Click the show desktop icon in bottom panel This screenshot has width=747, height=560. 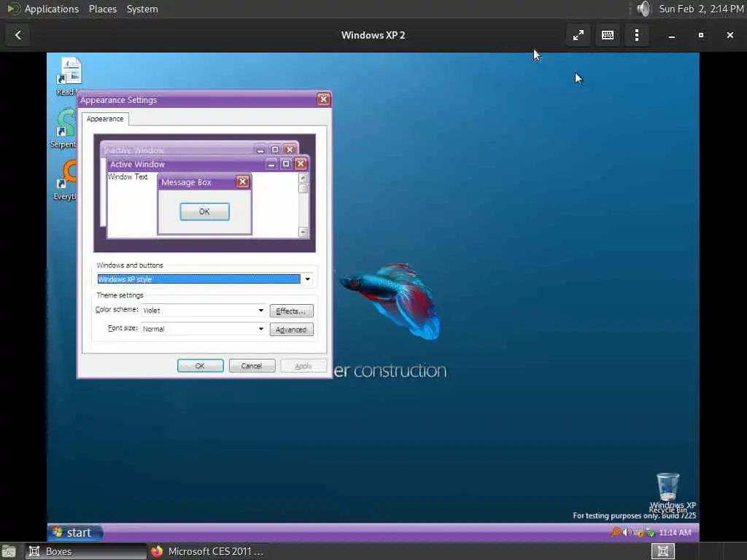tap(8, 552)
